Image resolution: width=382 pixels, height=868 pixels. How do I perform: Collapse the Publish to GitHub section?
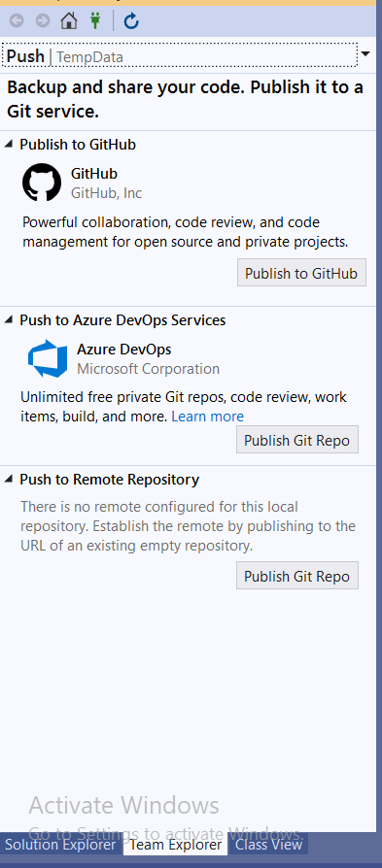pos(9,144)
